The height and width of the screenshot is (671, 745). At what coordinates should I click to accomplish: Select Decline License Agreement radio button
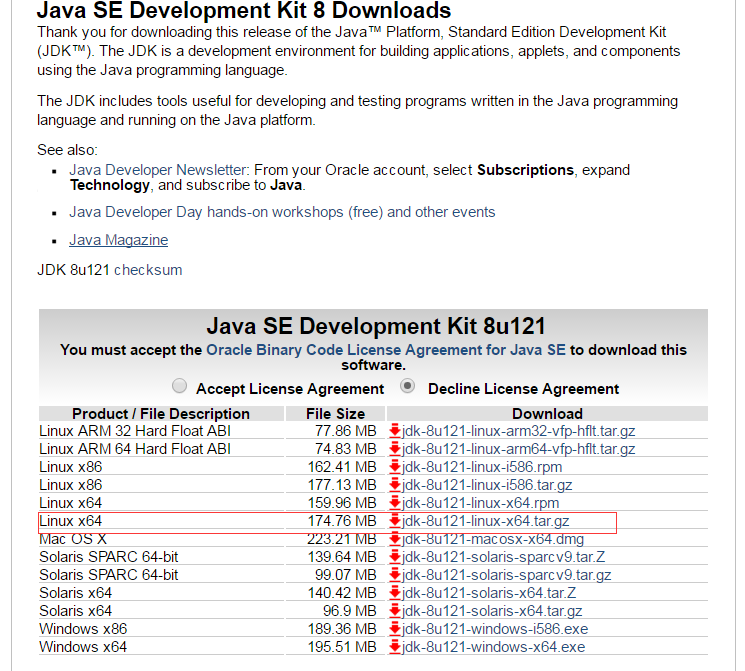[407, 386]
